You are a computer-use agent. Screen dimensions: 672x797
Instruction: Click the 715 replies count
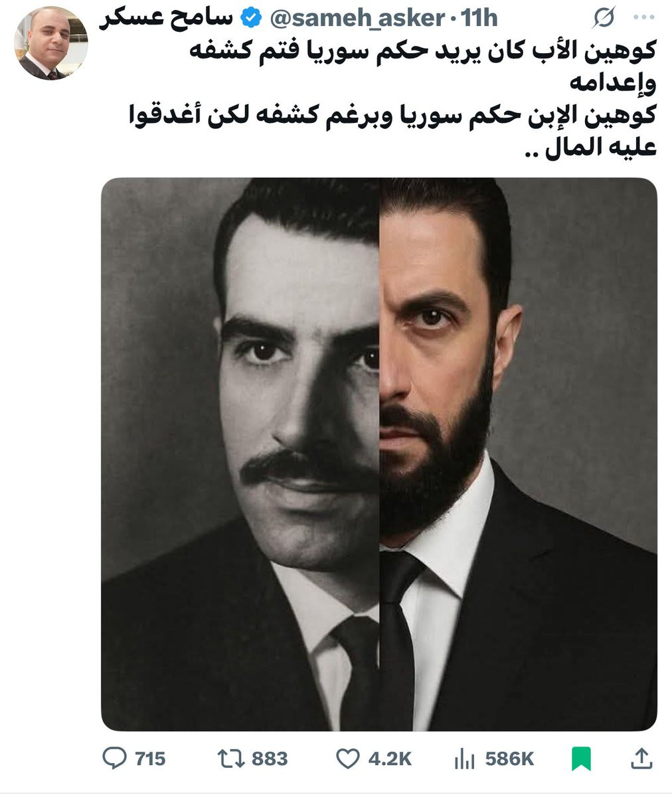[x=150, y=758]
